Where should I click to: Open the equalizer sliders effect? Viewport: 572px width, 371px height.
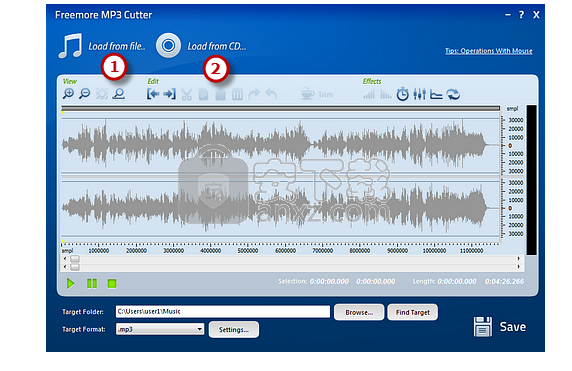point(420,94)
